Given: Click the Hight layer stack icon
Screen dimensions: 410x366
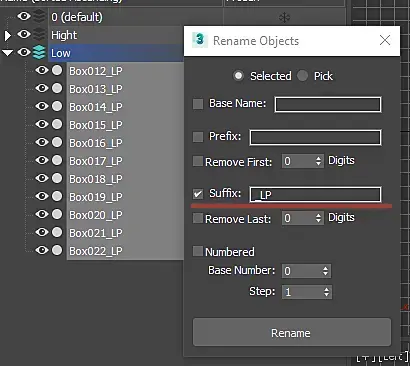Looking at the screenshot, I should click(39, 34).
